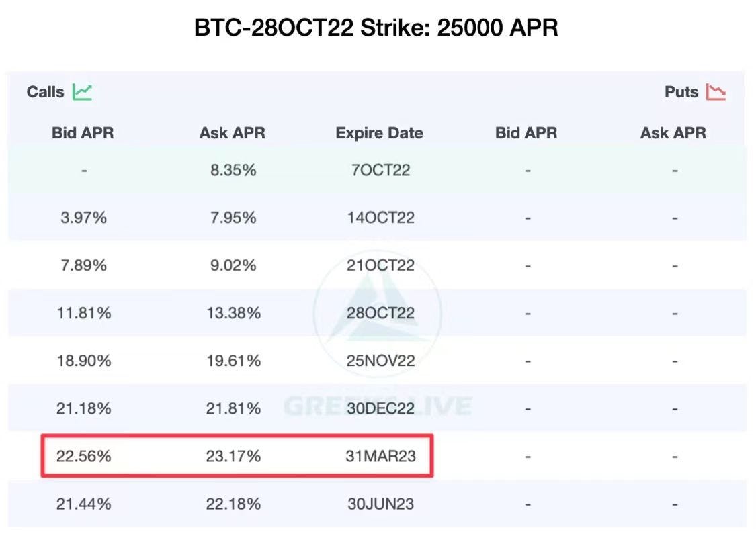This screenshot has height=540, width=756.
Task: Click the Ask APR column header under Calls
Action: coord(232,132)
